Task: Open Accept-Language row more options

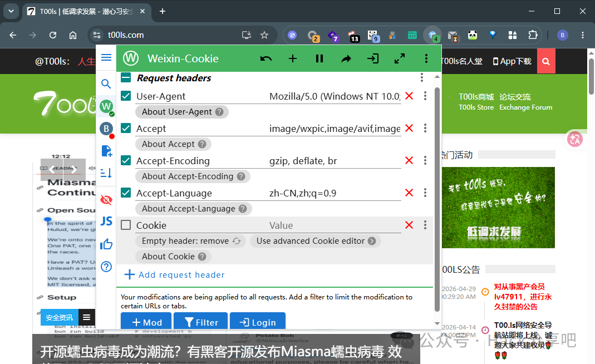Action: pos(425,193)
